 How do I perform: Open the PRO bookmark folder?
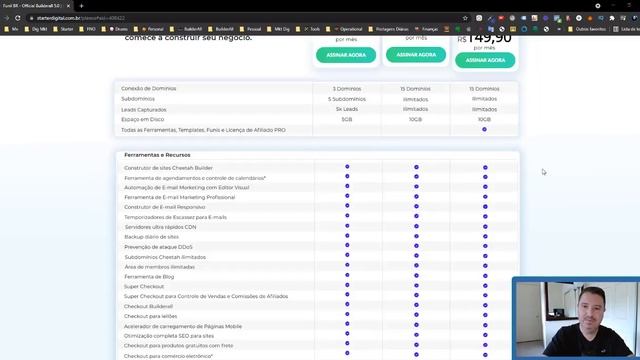[x=87, y=29]
